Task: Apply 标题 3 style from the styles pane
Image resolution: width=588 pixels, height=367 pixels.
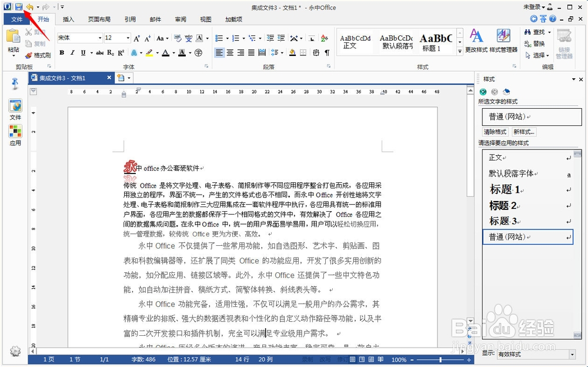Action: click(528, 221)
